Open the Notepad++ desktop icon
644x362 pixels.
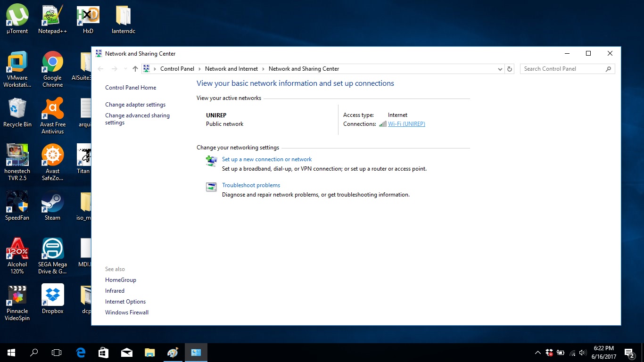52,19
